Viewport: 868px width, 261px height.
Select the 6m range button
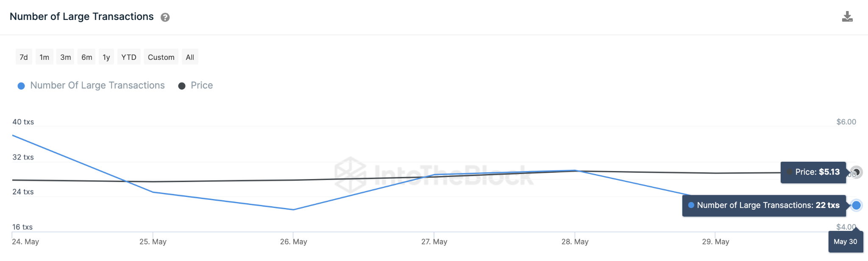click(x=86, y=56)
